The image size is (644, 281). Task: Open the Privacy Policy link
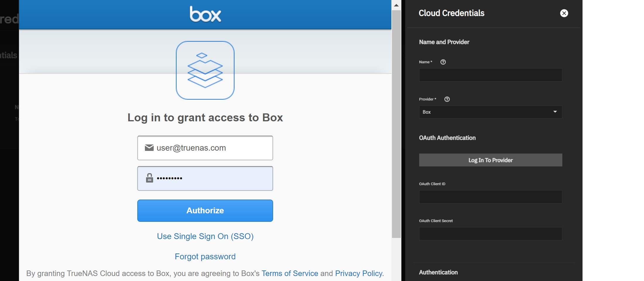[x=359, y=273]
